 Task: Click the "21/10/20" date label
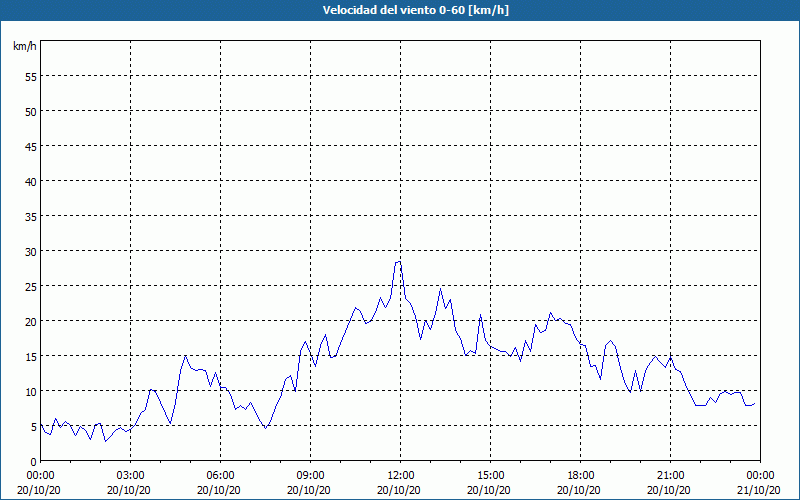[x=759, y=490]
